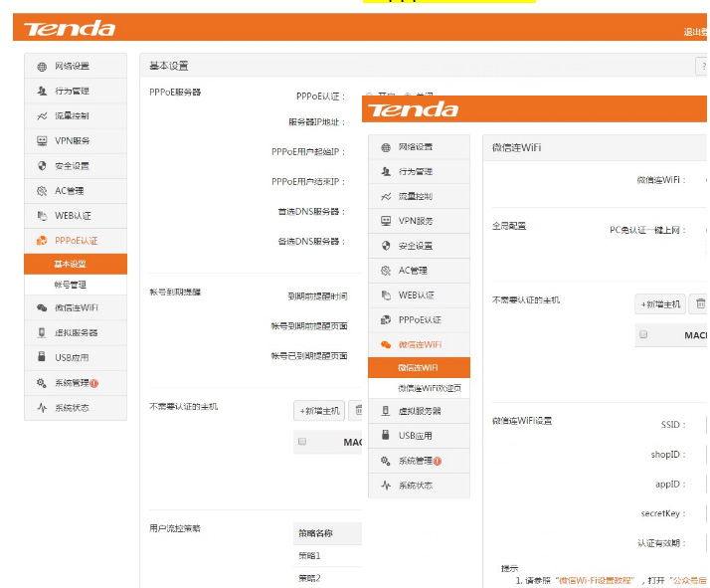The height and width of the screenshot is (588, 710).
Task: Open 微信连WiFi欢迎页 submenu item in front window
Action: click(x=419, y=388)
